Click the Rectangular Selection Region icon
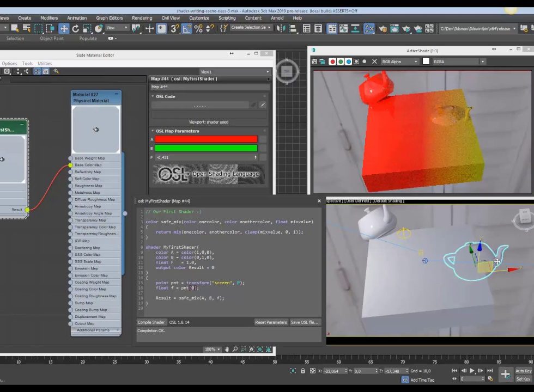The width and height of the screenshot is (534, 392). (39, 28)
